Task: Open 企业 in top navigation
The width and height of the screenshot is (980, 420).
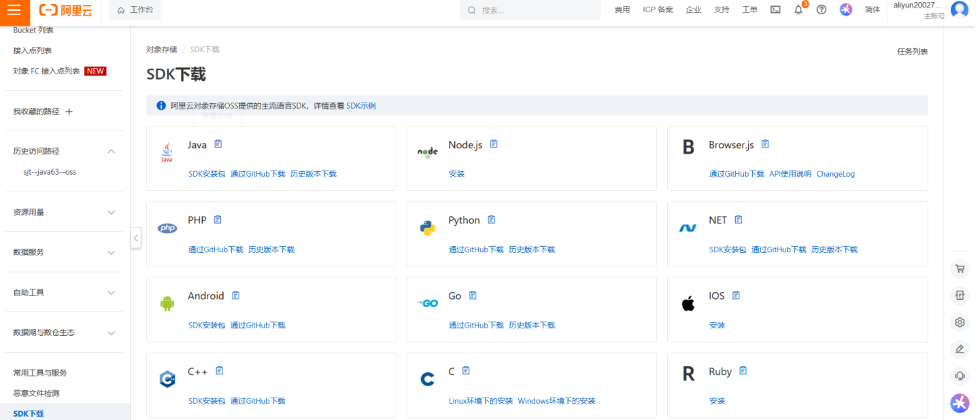Action: pyautogui.click(x=694, y=10)
